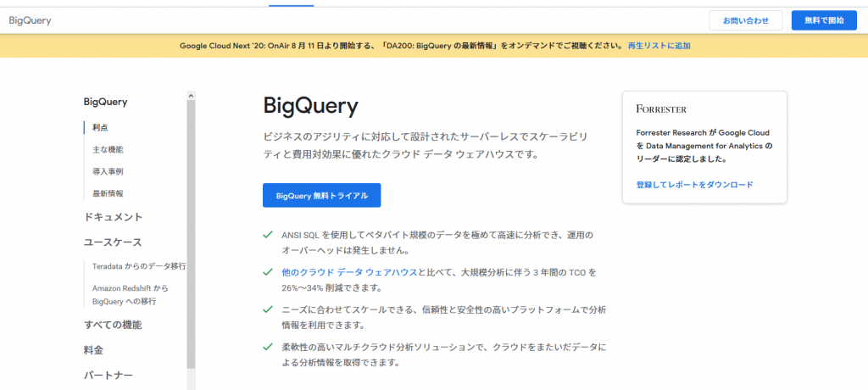The image size is (868, 390).
Task: Click the checkmark beside the ANSI SQL bullet
Action: [x=268, y=235]
